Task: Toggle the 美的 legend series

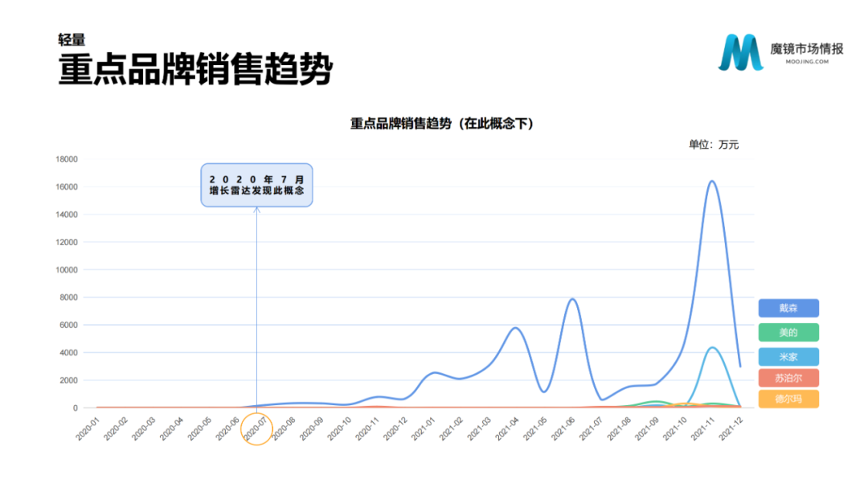Action: 788,332
